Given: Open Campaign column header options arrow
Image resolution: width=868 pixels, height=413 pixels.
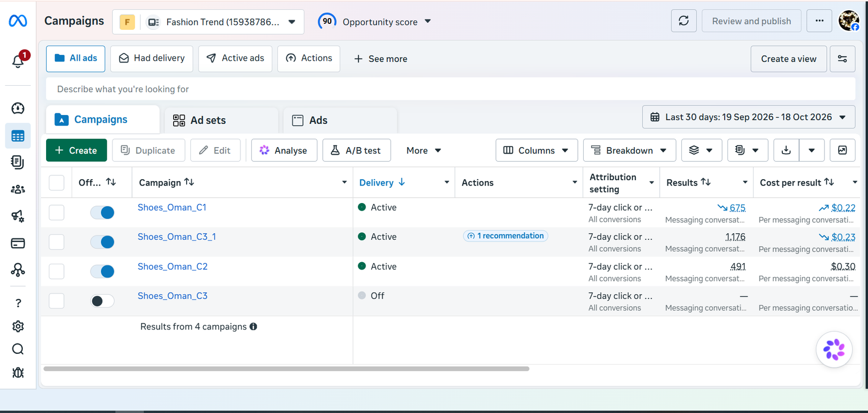Looking at the screenshot, I should (344, 182).
